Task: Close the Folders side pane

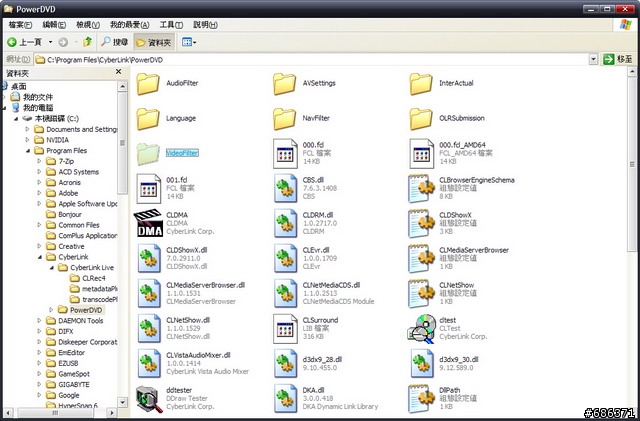Action: point(118,72)
